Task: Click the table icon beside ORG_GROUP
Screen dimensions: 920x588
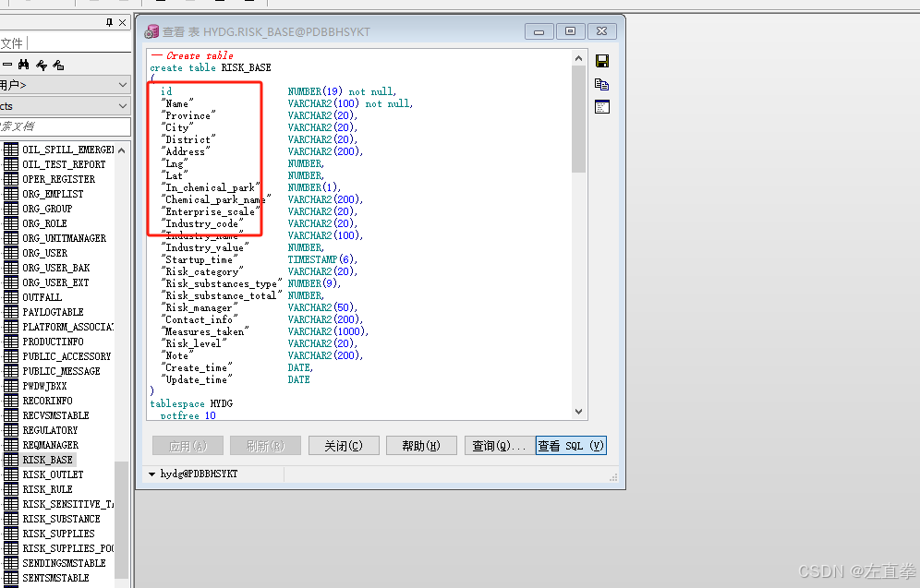Action: 11,208
